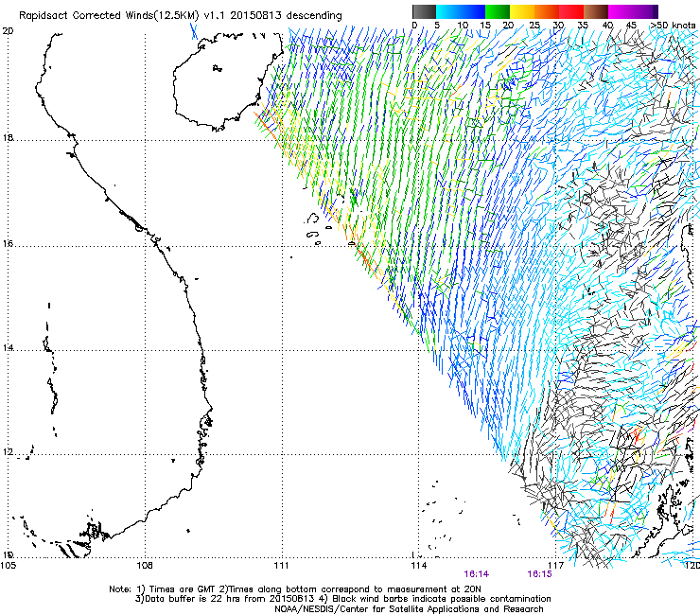
Task: Click the legend label "0" under the color bar
Action: coord(414,25)
